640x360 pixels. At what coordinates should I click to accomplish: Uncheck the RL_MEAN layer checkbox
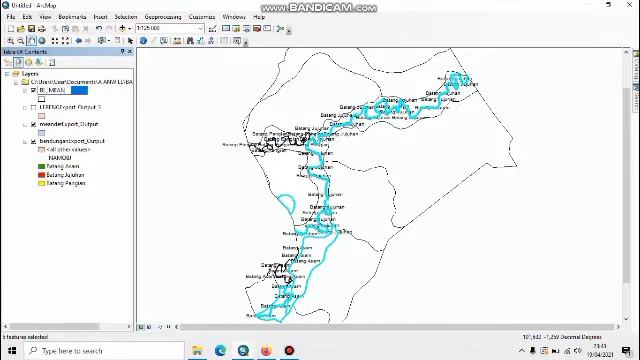(33, 91)
